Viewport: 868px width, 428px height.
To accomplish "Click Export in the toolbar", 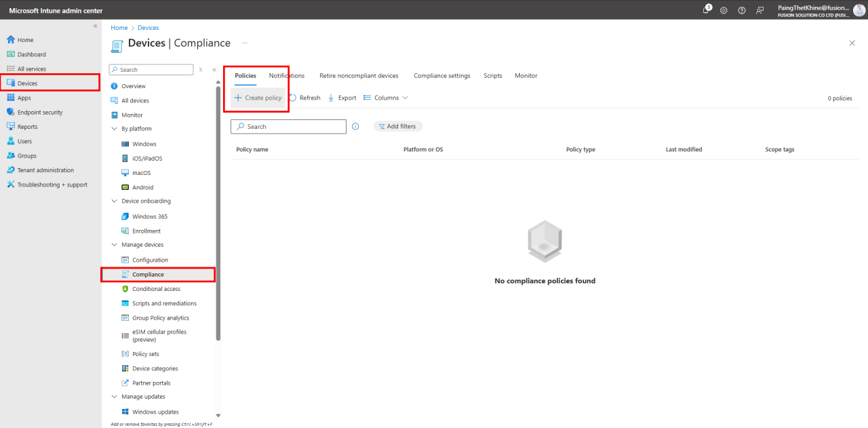I will [342, 98].
